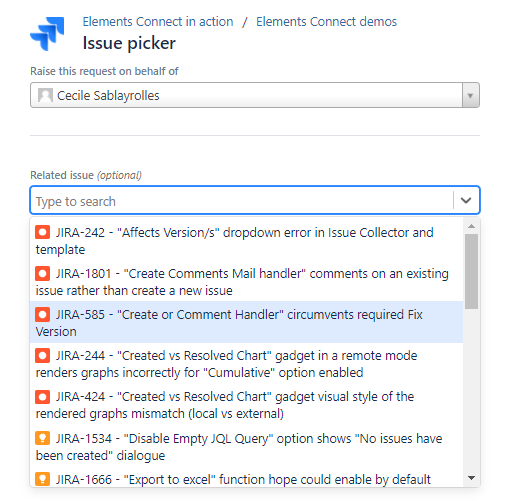Click Cecile Sablayrolles avatar icon

coord(45,95)
